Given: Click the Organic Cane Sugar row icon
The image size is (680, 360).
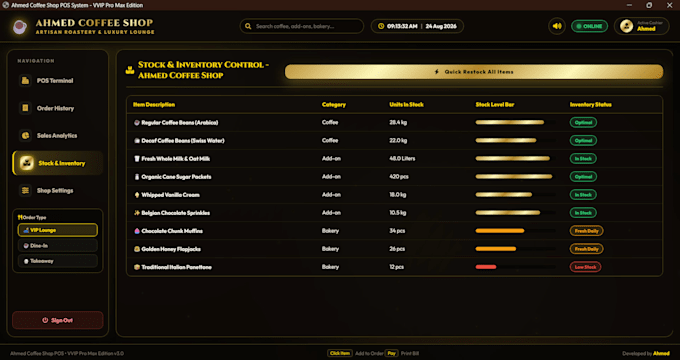Looking at the screenshot, I should tap(137, 177).
